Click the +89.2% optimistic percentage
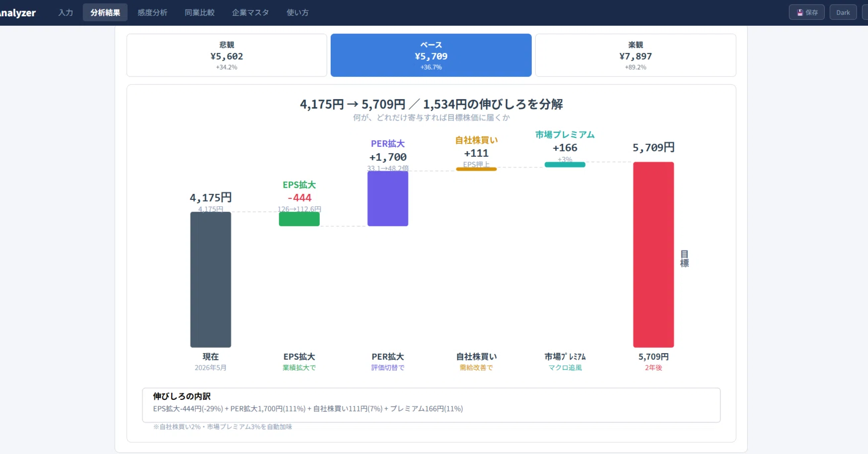Viewport: 868px width, 454px height. coord(636,67)
